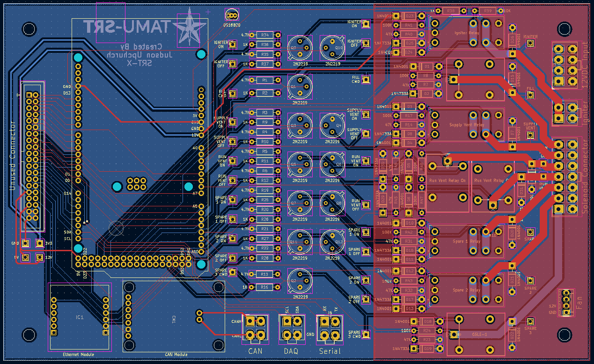The width and height of the screenshot is (594, 364).
Task: Click the Spare 2 Relay footprint
Action: coord(467,290)
